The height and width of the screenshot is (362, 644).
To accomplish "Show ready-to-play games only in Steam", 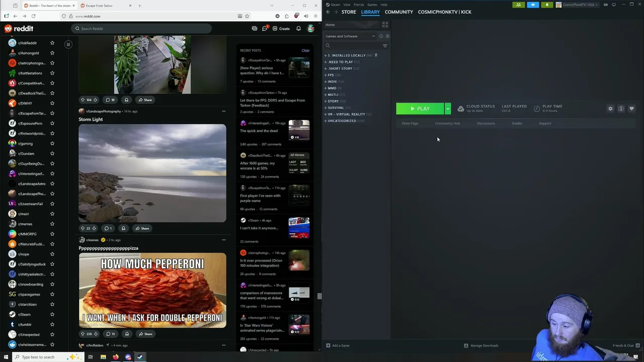I will pyautogui.click(x=387, y=36).
